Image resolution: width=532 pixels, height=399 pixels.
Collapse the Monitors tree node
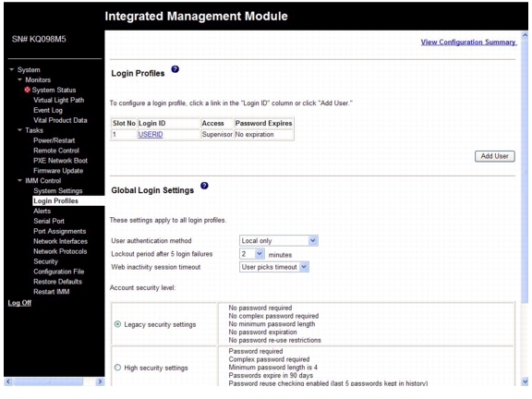coord(19,79)
